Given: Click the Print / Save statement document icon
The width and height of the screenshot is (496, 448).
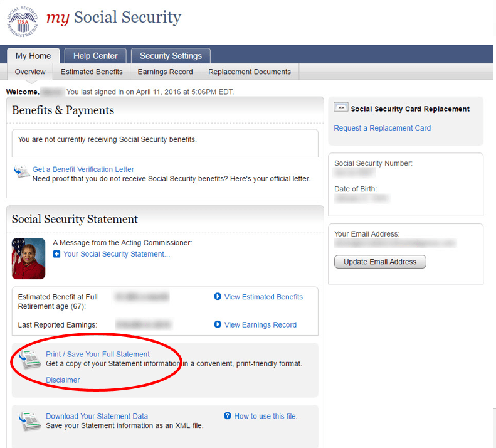Looking at the screenshot, I should click(x=29, y=360).
